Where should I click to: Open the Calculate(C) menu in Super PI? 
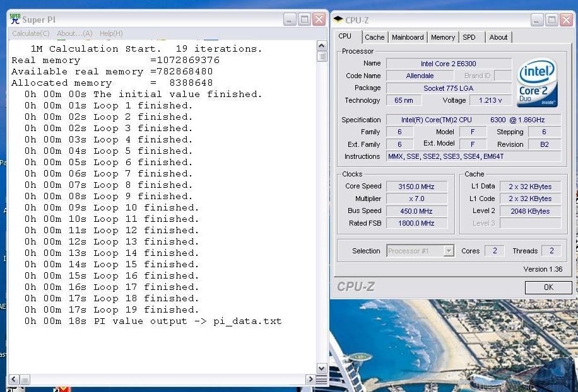30,33
